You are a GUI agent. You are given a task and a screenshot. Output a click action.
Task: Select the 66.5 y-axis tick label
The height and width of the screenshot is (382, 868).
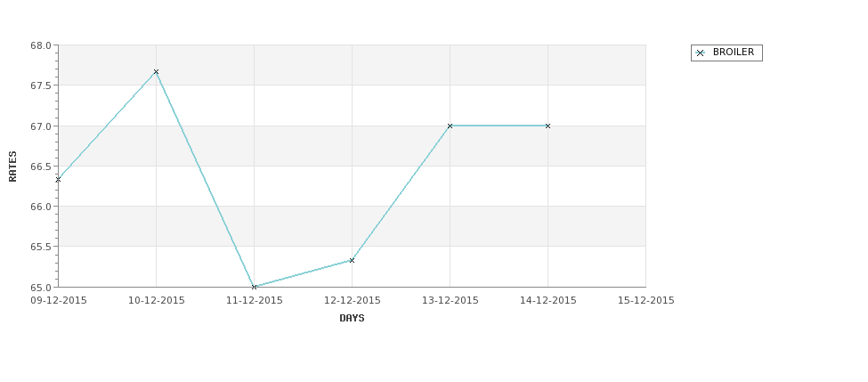click(41, 167)
